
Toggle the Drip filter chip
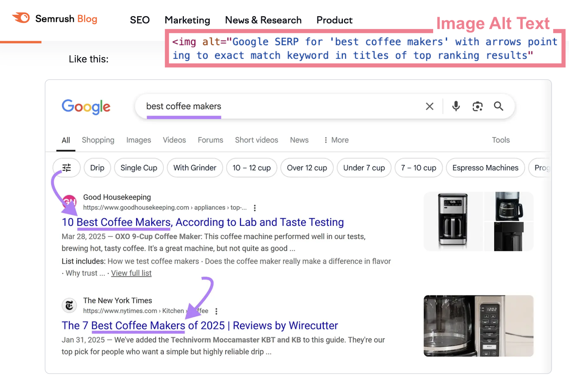tap(97, 167)
